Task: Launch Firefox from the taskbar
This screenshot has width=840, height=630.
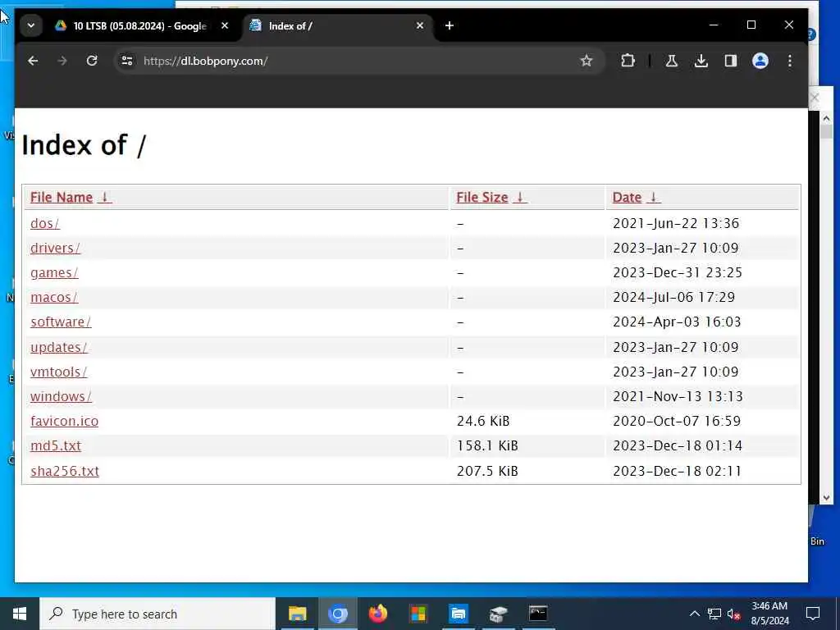Action: [x=378, y=614]
